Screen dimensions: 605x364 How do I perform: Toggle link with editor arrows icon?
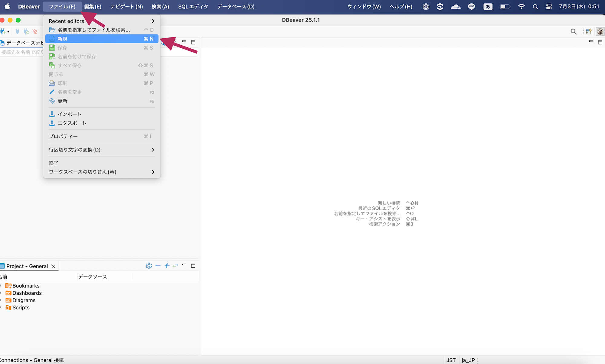point(175,265)
